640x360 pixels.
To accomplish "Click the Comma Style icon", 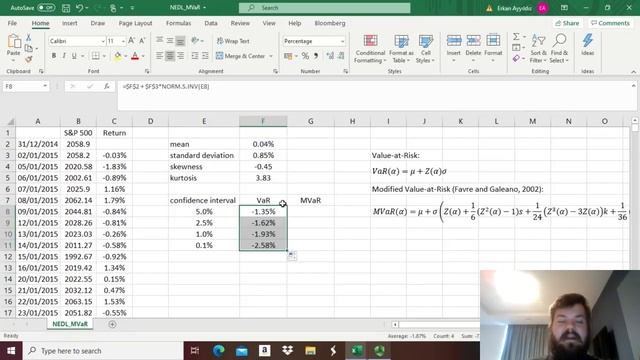I will (x=316, y=56).
